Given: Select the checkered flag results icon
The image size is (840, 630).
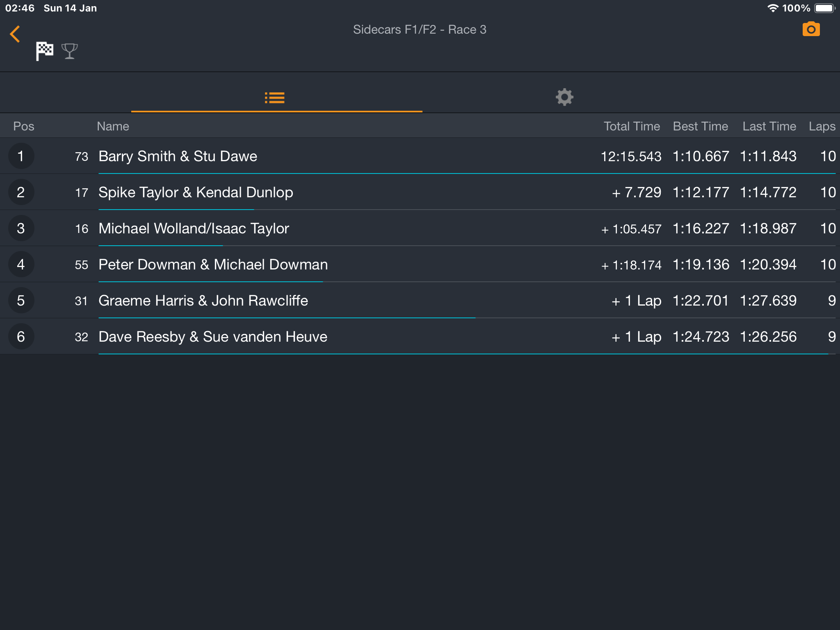Looking at the screenshot, I should [44, 51].
